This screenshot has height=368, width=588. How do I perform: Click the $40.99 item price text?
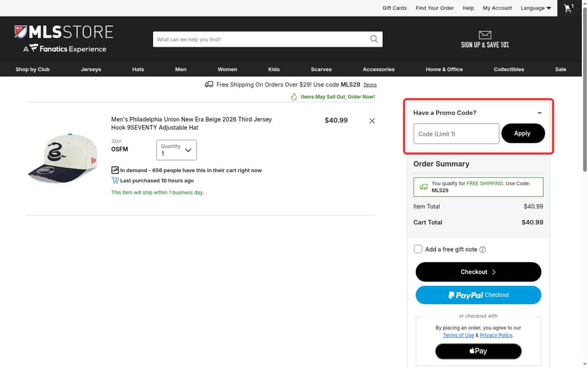pyautogui.click(x=336, y=120)
